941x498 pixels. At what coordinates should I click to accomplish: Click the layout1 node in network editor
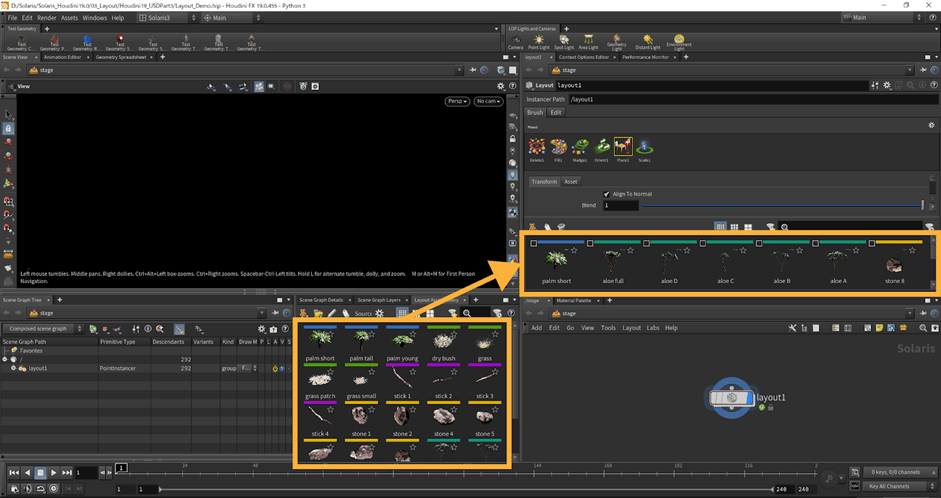(x=731, y=398)
